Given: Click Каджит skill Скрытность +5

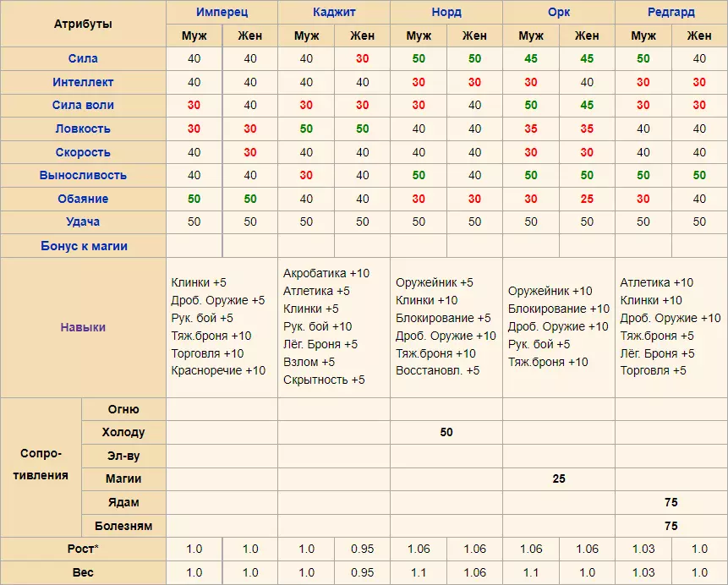Looking at the screenshot, I should [x=324, y=380].
